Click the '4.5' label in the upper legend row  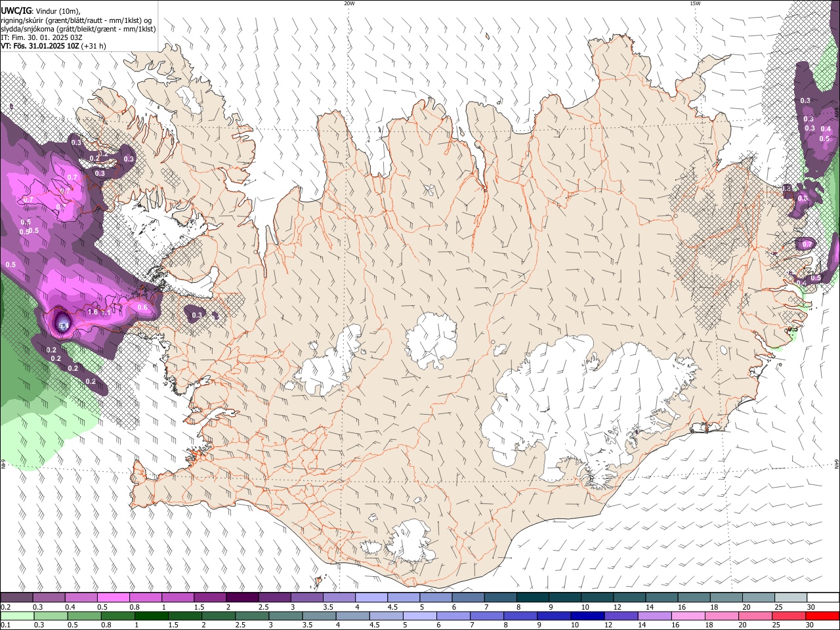coord(392,607)
